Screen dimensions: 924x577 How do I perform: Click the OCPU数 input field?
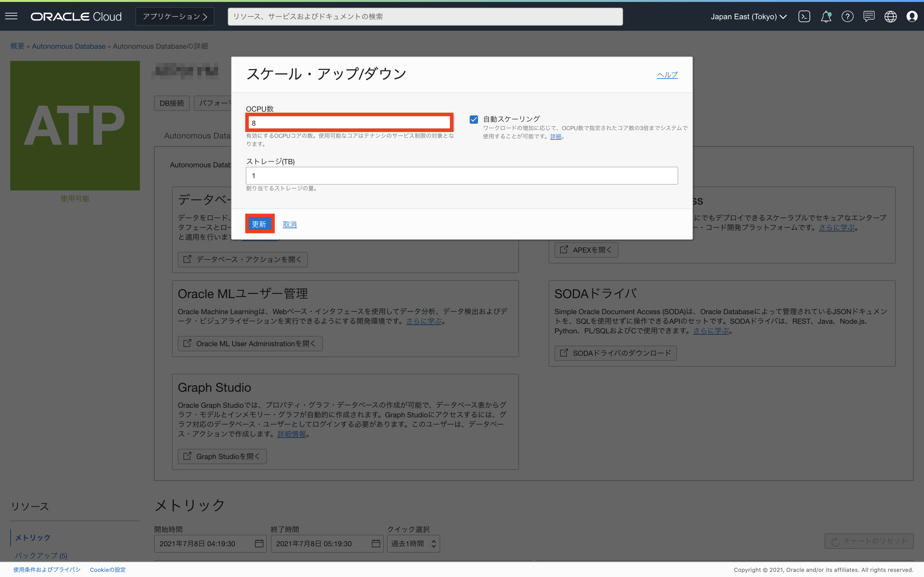(x=349, y=123)
